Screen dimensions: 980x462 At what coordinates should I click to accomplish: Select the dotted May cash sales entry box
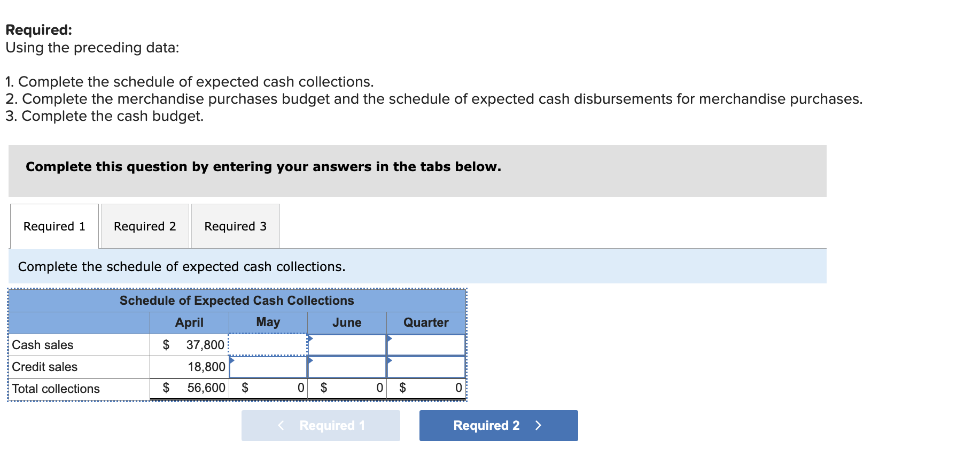267,345
